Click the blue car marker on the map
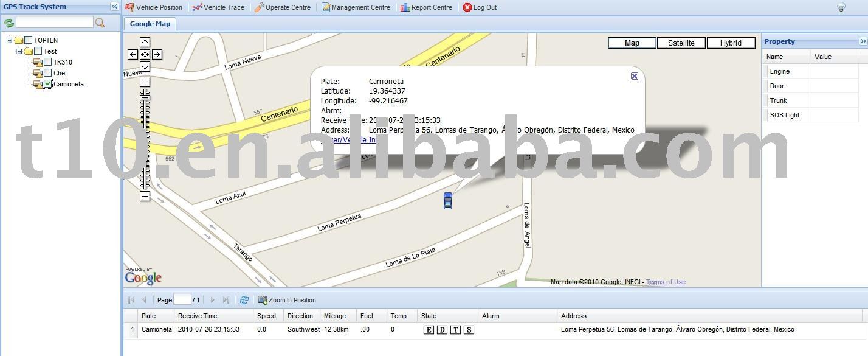Image resolution: width=868 pixels, height=356 pixels. pyautogui.click(x=448, y=201)
